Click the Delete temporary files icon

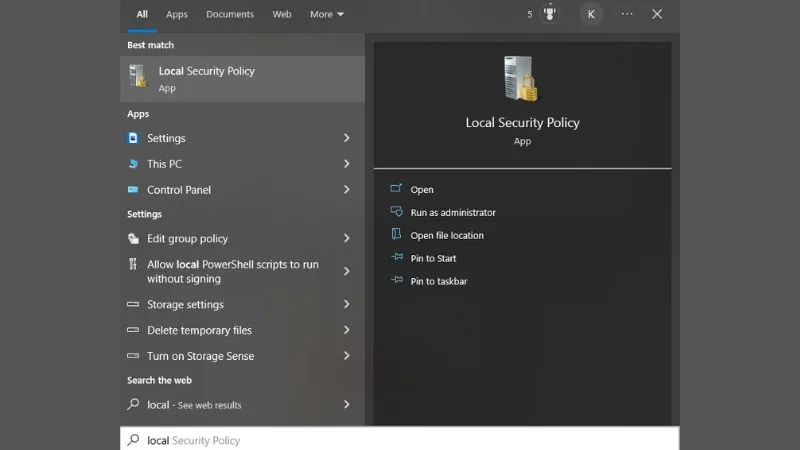[x=133, y=330]
